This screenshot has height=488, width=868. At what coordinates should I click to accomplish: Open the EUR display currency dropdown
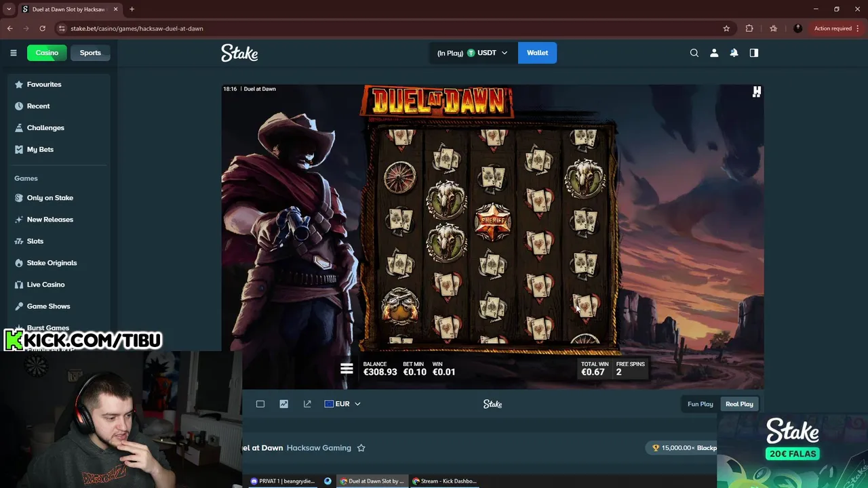click(342, 404)
